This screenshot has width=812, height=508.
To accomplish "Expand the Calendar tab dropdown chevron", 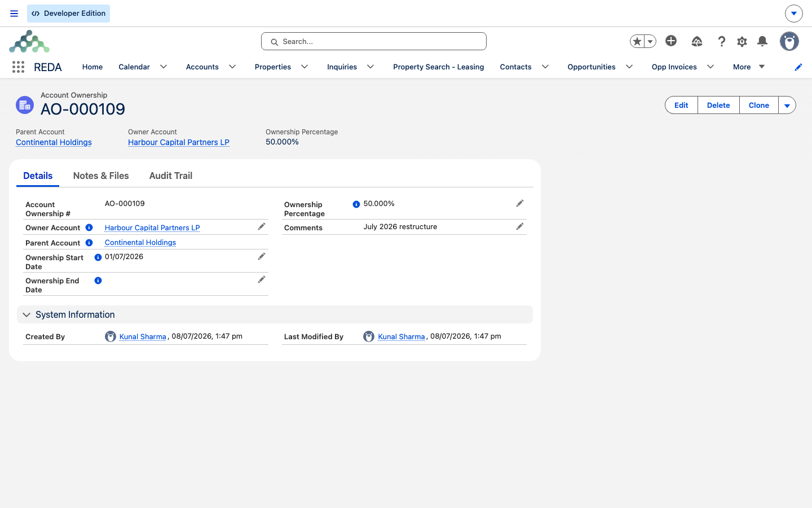I will (x=164, y=67).
